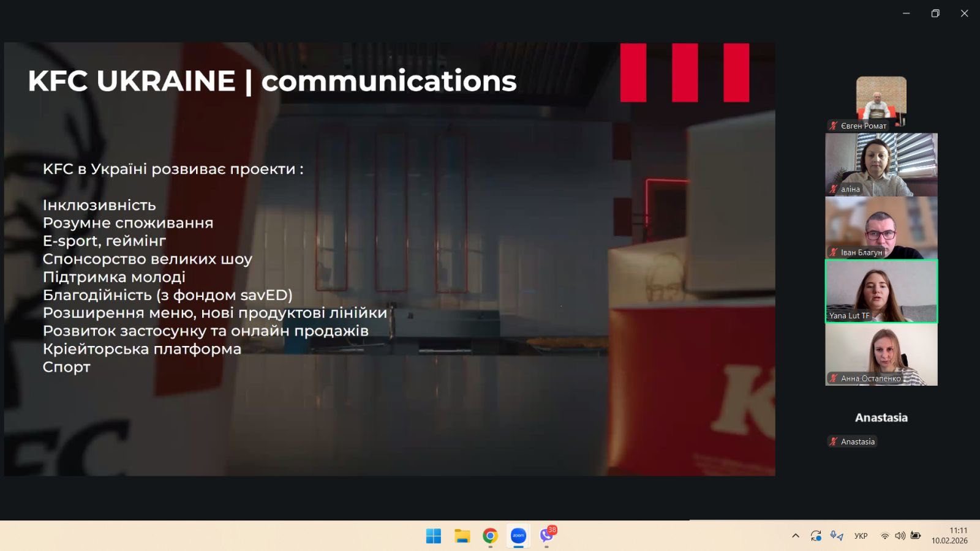Click the shared KFC Ukraine presentation slide
This screenshot has width=980, height=551.
point(390,258)
